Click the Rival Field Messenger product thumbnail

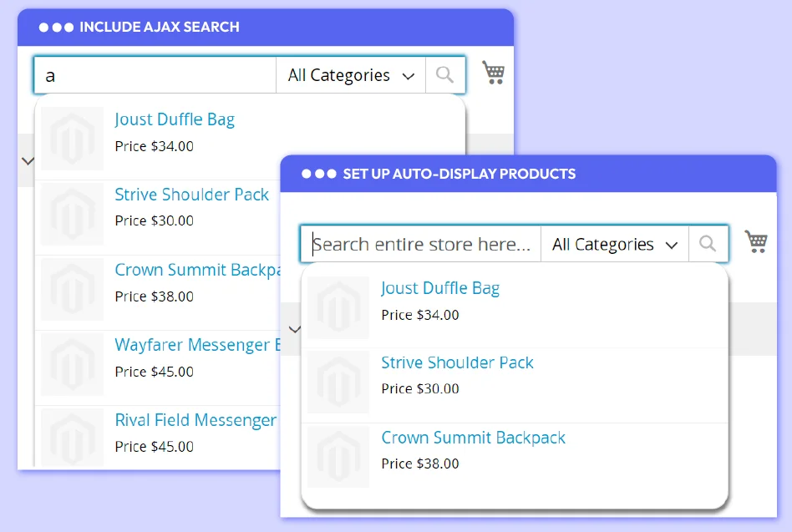[x=73, y=436]
